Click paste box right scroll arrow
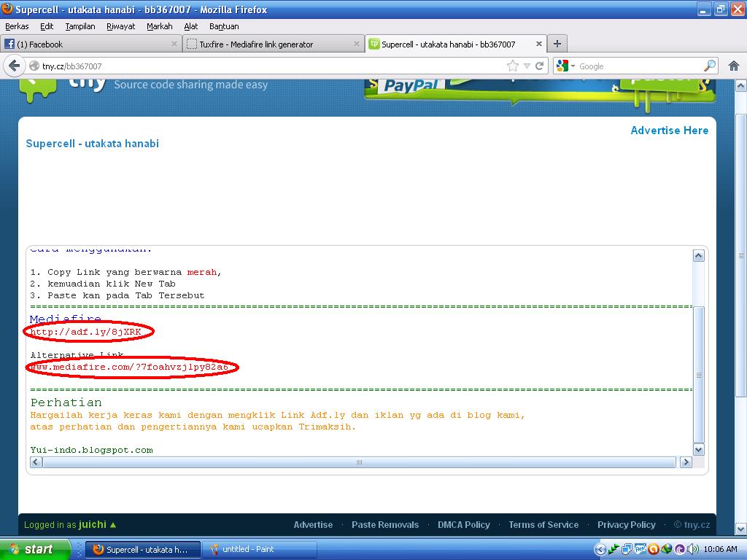Screen dimensions: 747x560 click(x=686, y=462)
